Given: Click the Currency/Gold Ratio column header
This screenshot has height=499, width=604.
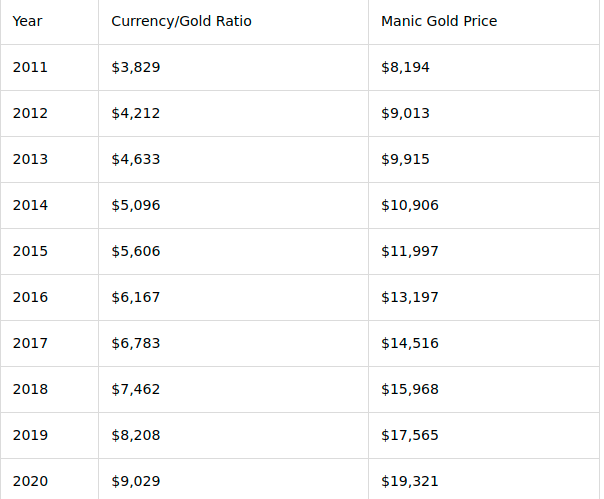Looking at the screenshot, I should 233,22.
